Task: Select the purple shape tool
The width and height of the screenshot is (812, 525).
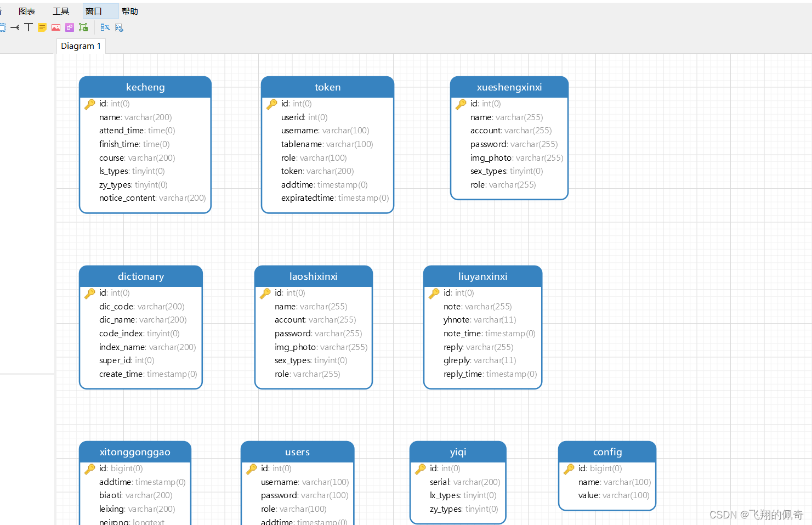Action: coord(70,27)
